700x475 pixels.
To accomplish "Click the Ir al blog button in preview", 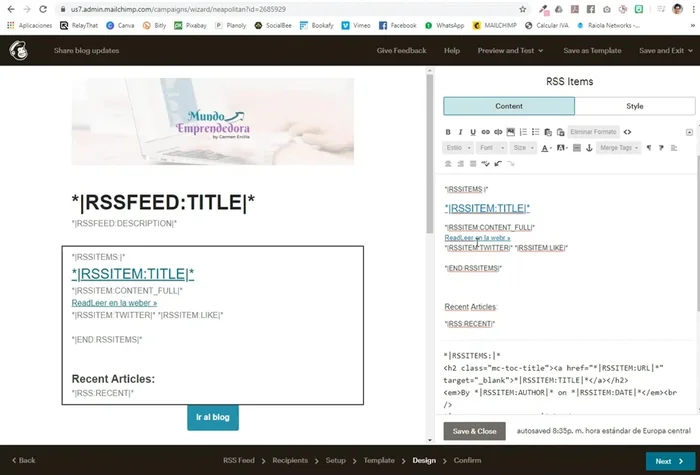I will tap(213, 417).
